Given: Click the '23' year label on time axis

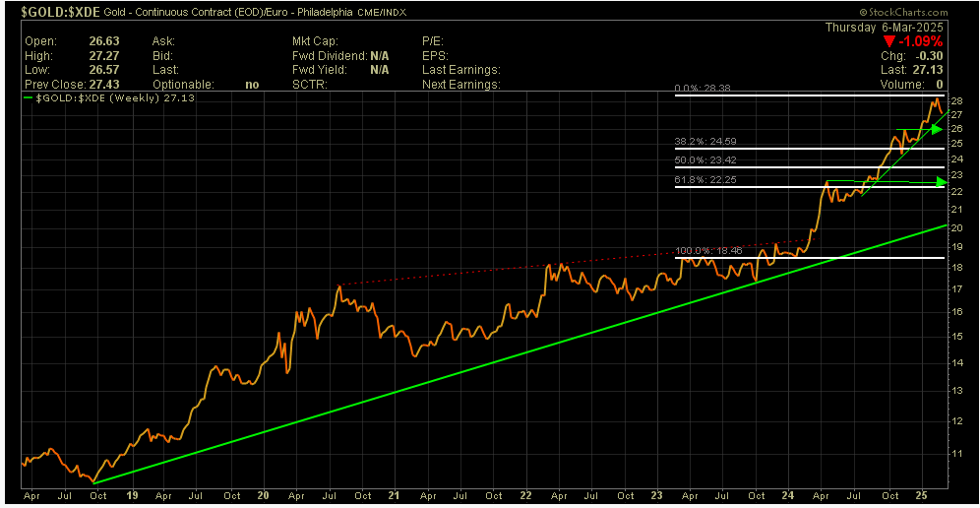Looking at the screenshot, I should point(659,494).
